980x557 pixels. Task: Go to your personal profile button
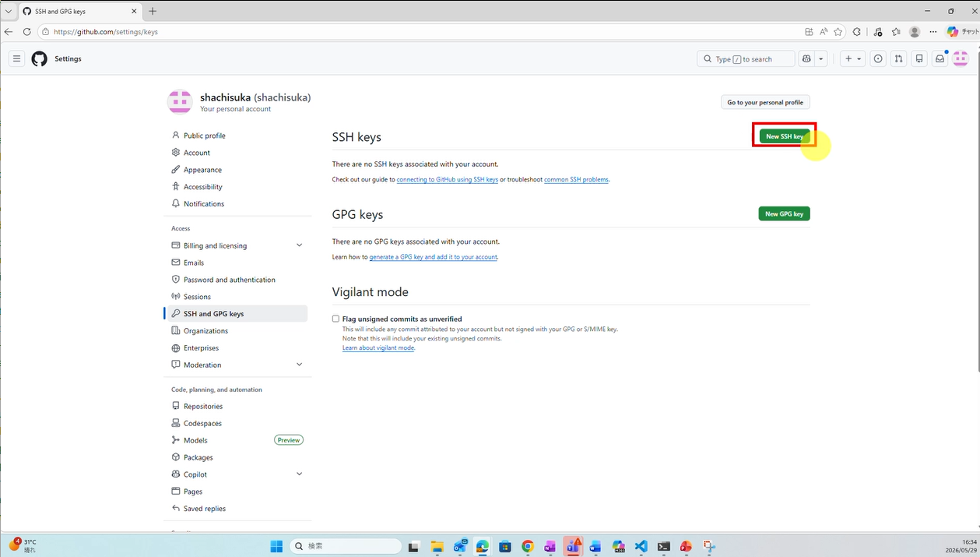coord(765,102)
